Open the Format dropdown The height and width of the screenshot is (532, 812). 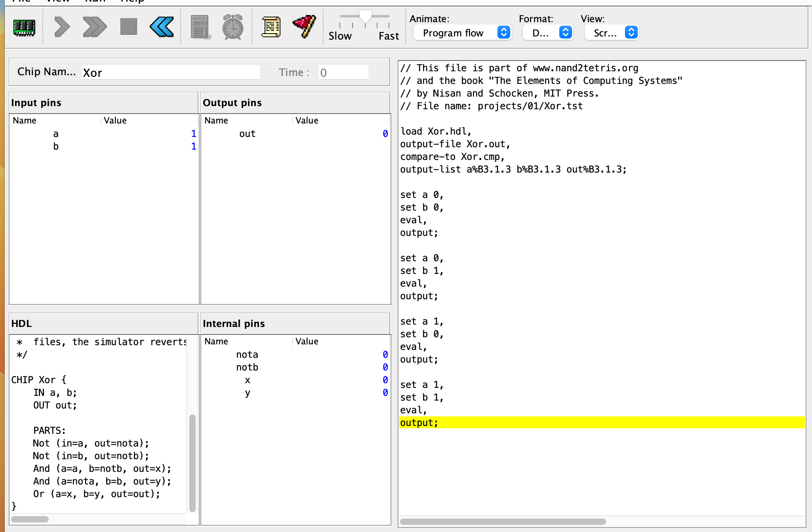point(548,33)
